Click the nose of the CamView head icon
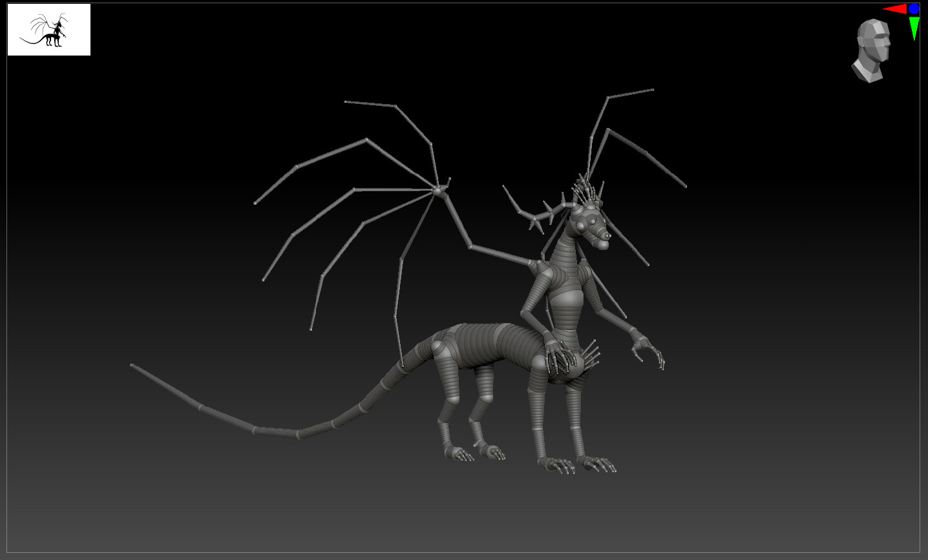This screenshot has height=560, width=928. point(889,44)
